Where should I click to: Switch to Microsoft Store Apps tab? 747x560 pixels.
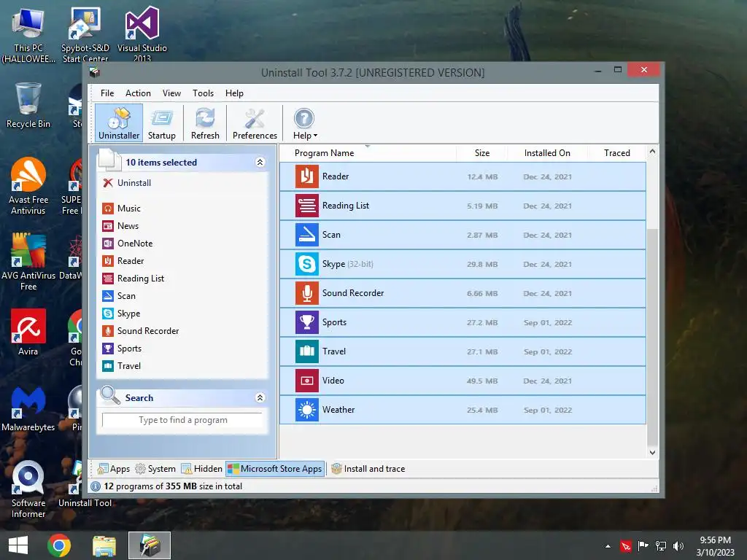point(275,469)
